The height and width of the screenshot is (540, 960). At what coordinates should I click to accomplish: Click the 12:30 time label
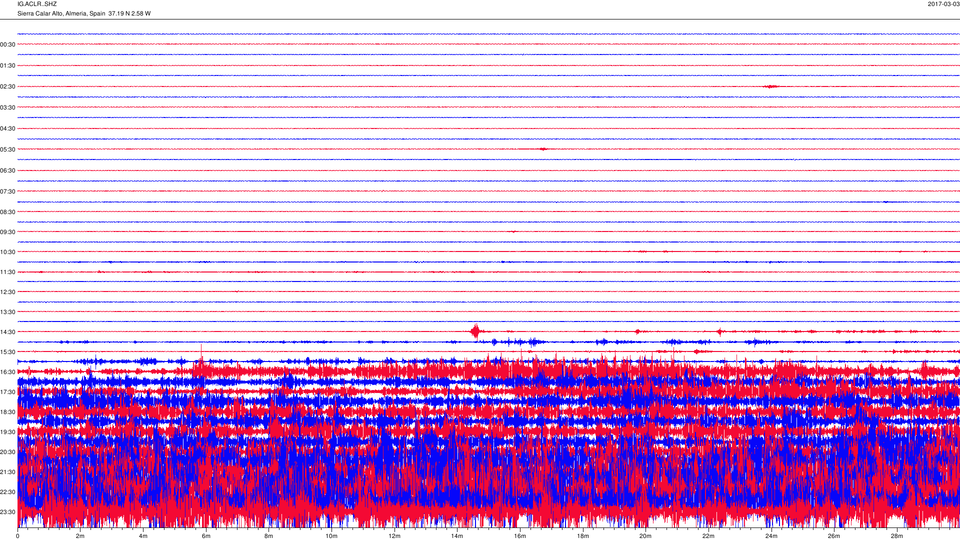8,292
